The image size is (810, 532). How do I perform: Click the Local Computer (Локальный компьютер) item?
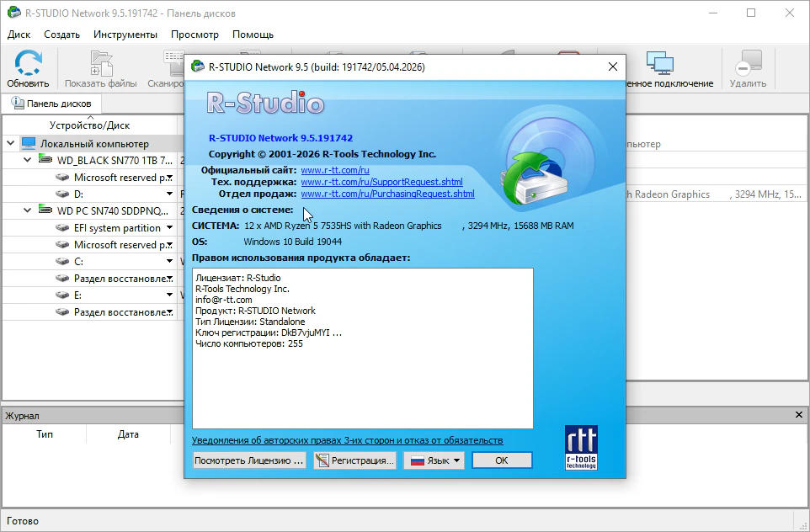94,144
